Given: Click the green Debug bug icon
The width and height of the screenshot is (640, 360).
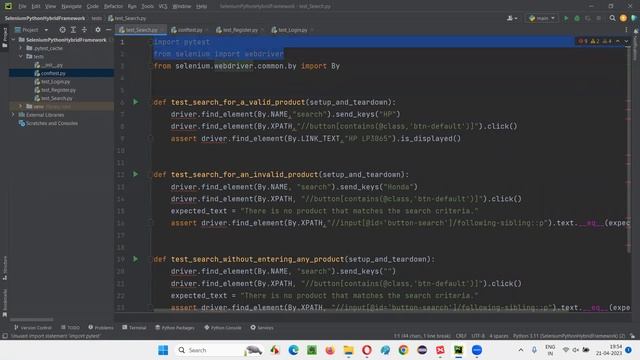Looking at the screenshot, I should point(577,18).
